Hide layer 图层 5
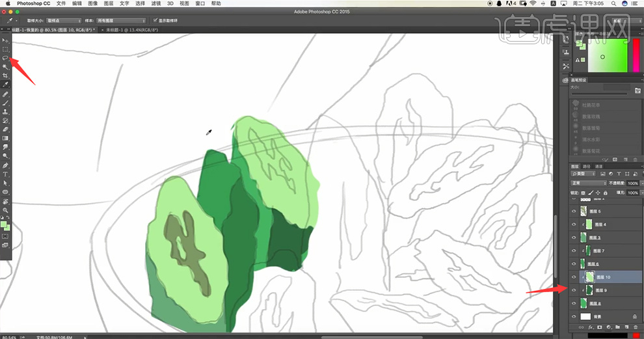This screenshot has width=644, height=339. coord(574,211)
